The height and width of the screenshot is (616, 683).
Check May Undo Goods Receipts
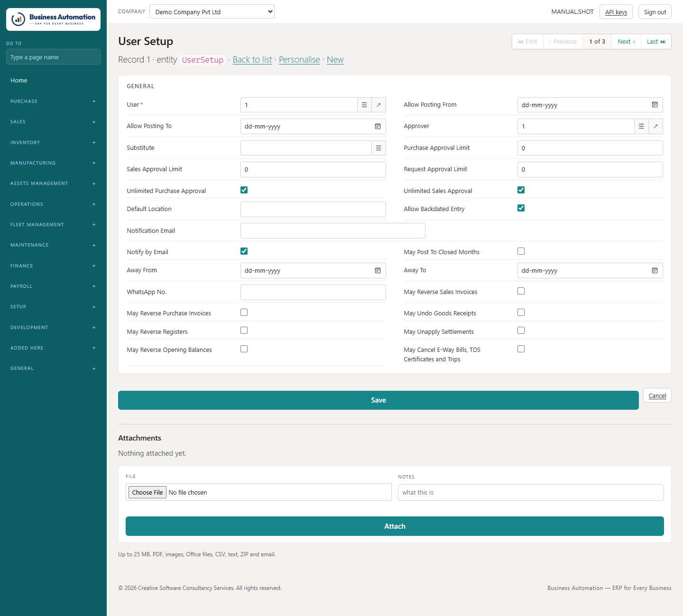pyautogui.click(x=521, y=313)
